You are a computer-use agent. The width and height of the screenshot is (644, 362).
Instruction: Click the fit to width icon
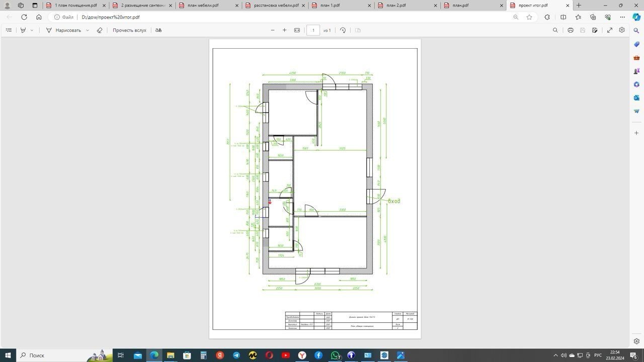(x=297, y=30)
